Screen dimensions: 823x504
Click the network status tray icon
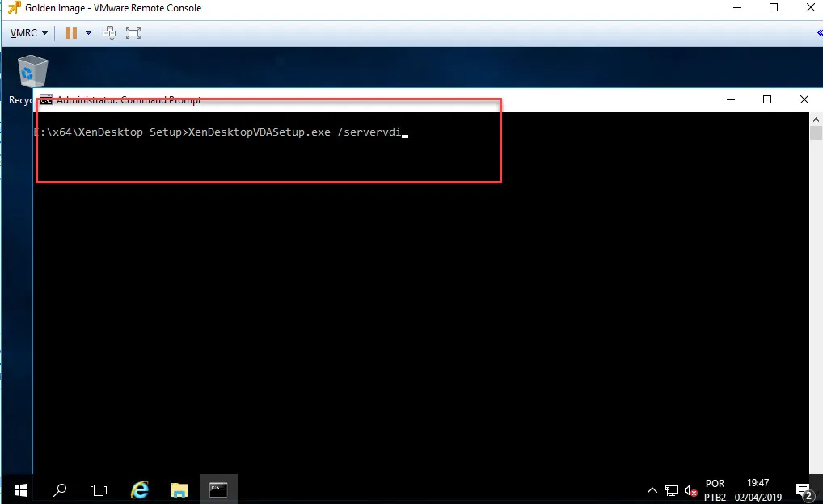click(x=672, y=489)
